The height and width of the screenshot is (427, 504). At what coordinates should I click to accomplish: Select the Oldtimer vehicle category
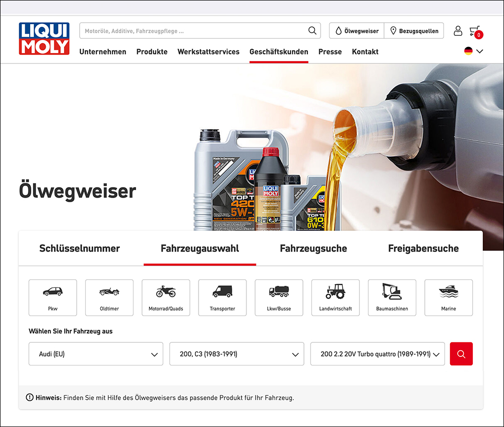[x=109, y=297]
